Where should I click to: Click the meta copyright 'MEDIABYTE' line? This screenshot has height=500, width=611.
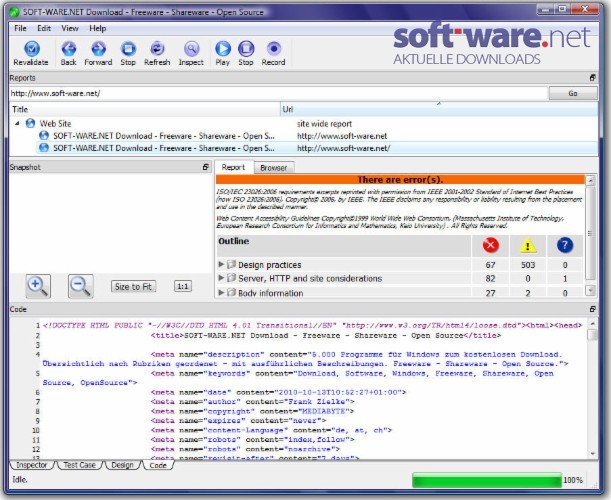253,411
